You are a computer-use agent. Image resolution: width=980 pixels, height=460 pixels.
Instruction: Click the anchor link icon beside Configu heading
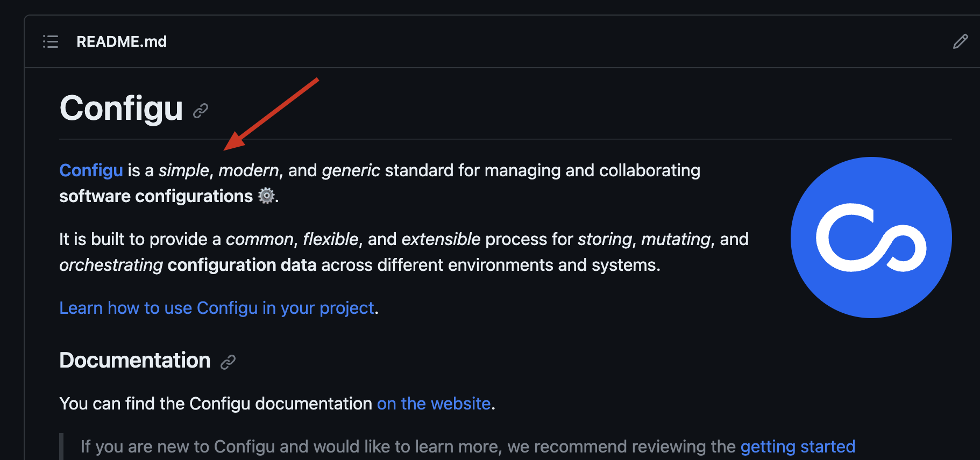(201, 110)
